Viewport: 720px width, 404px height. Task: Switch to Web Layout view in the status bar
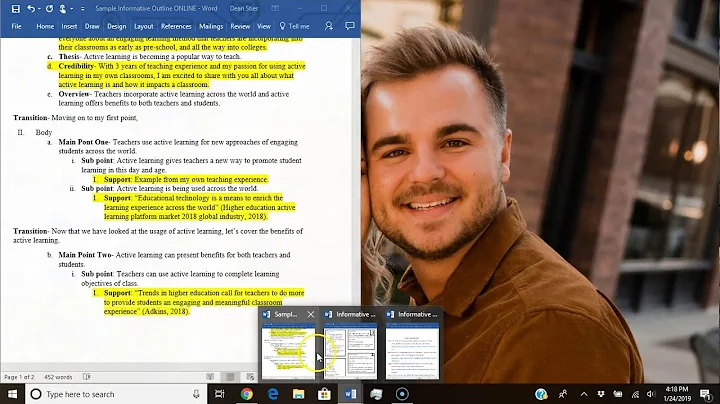tap(250, 377)
